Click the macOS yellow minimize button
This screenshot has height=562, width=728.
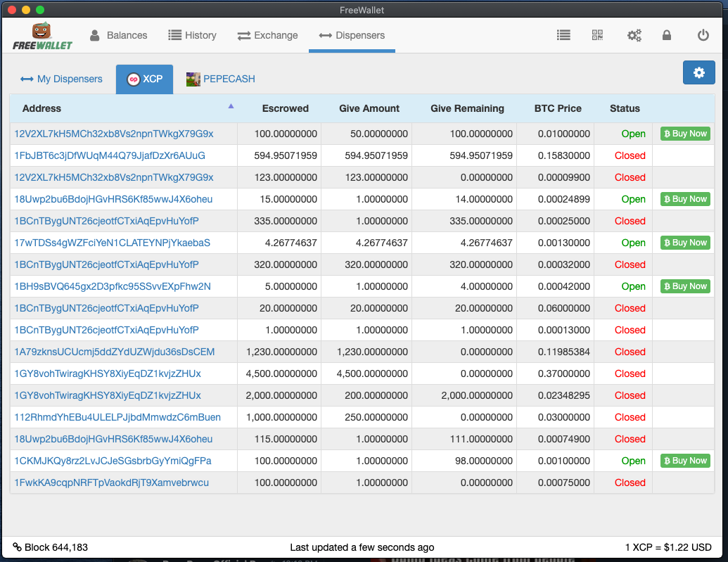(26, 10)
